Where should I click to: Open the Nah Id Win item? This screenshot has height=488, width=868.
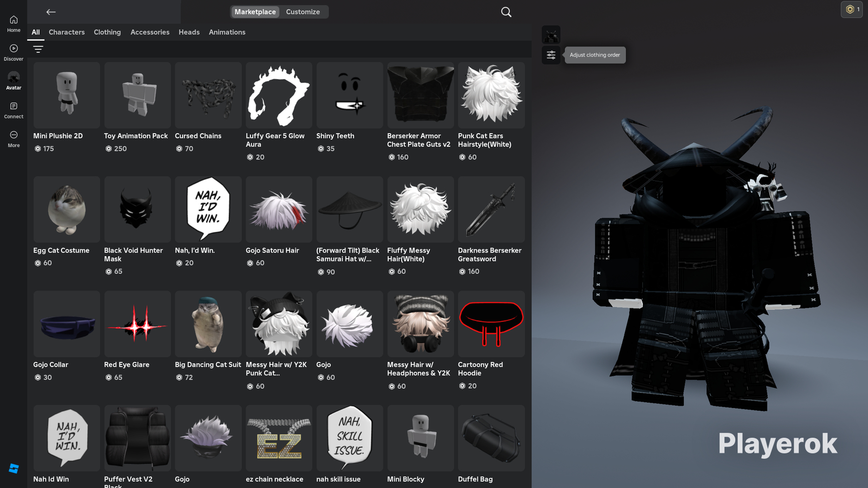pyautogui.click(x=67, y=438)
